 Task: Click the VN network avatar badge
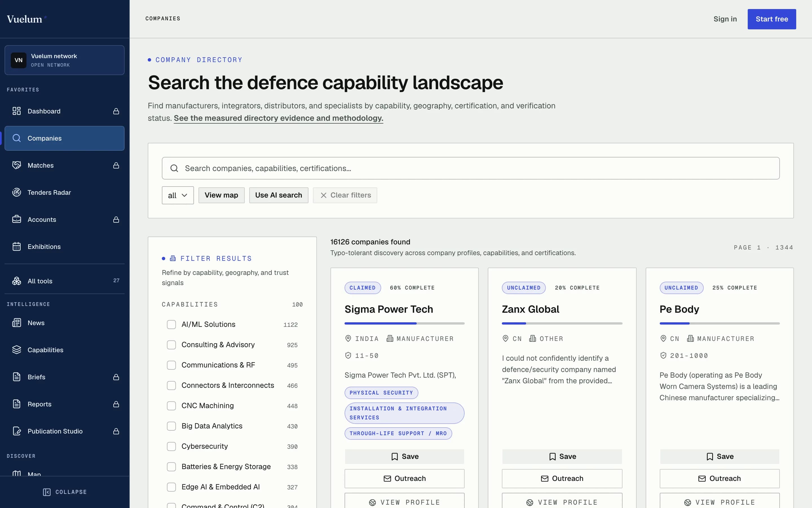[18, 60]
